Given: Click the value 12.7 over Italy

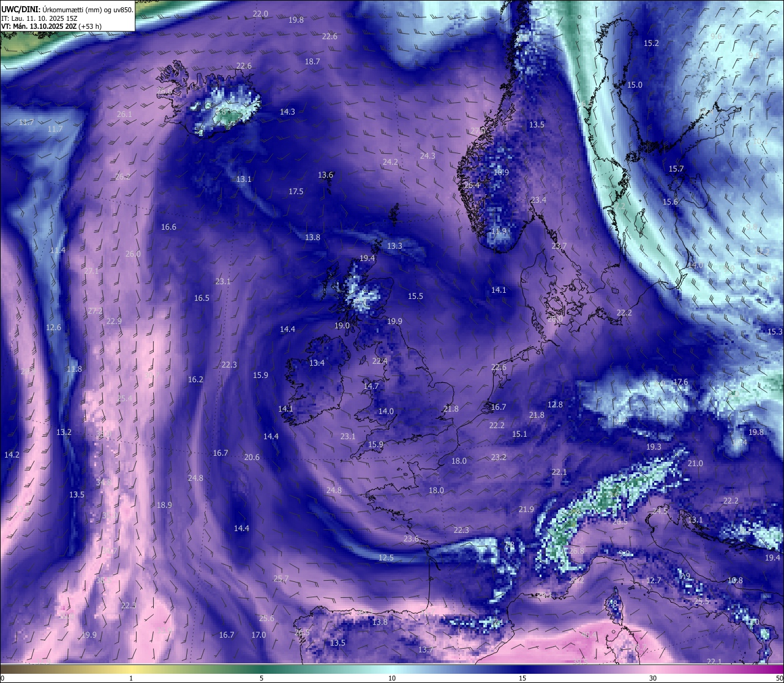Looking at the screenshot, I should click(x=654, y=580).
